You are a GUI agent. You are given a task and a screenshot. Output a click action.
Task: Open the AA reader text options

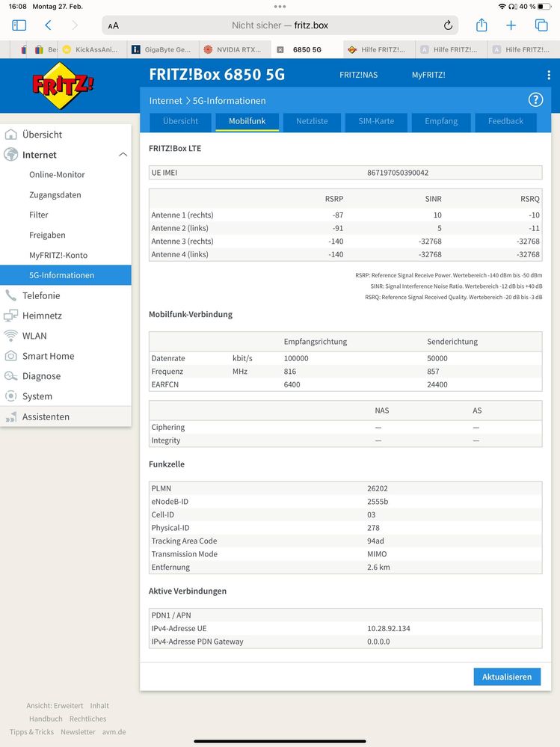coord(114,25)
